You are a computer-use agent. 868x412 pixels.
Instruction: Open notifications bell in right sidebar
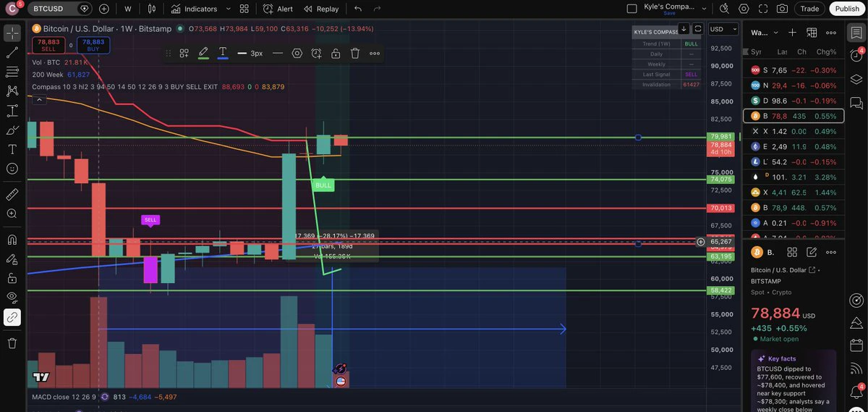(x=856, y=391)
